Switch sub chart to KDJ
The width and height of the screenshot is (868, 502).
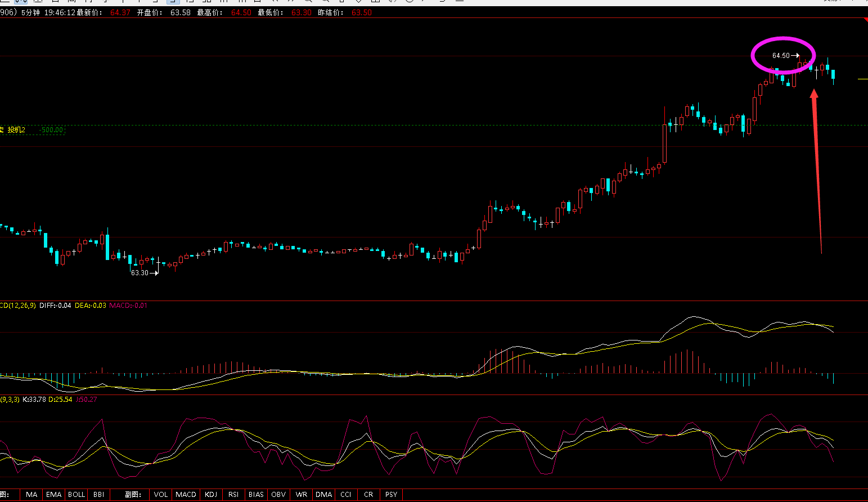[211, 495]
